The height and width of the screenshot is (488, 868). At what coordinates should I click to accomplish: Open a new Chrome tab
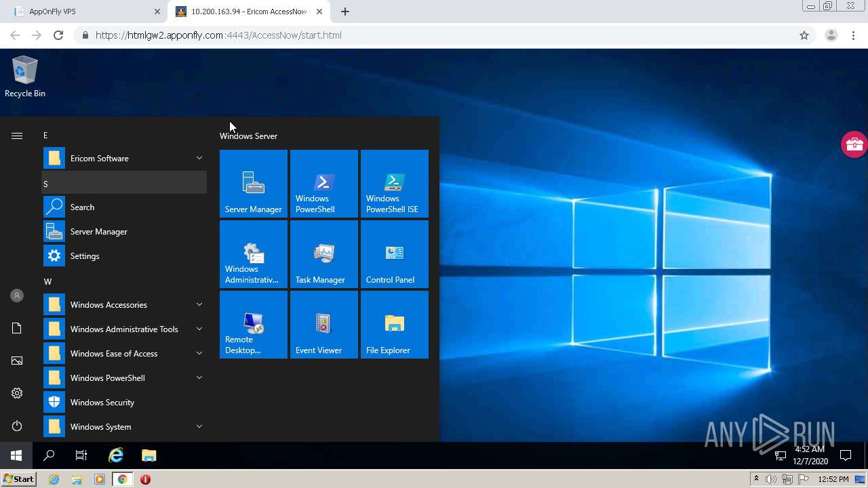(x=345, y=12)
